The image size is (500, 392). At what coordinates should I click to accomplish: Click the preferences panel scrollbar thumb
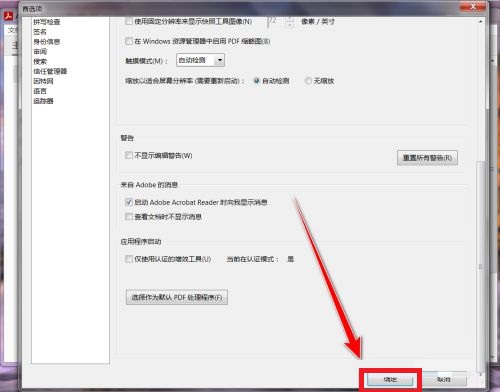[480, 267]
